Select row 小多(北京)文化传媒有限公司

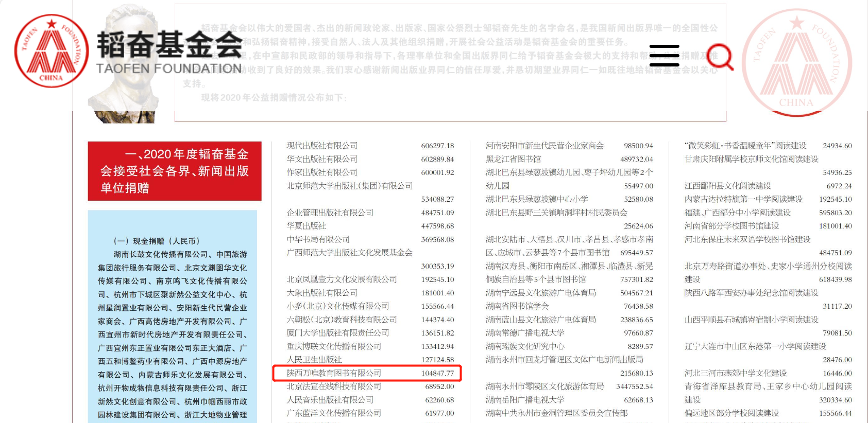pyautogui.click(x=370, y=306)
